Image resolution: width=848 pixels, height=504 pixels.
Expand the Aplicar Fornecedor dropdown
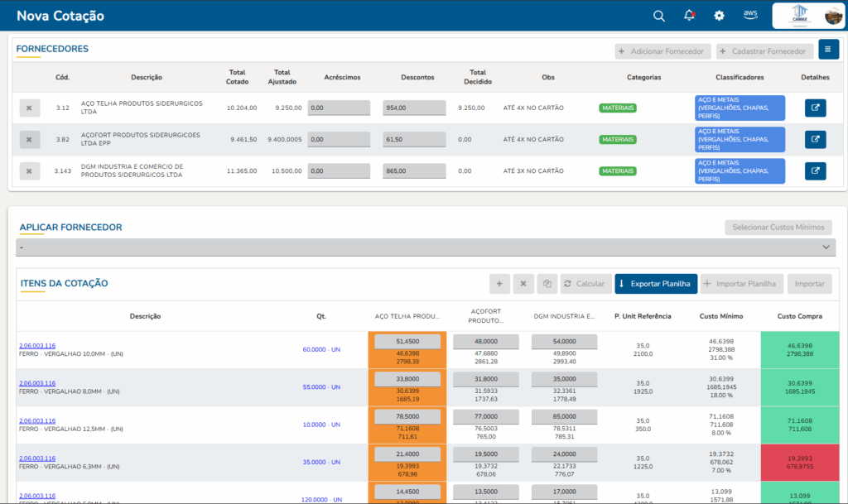[x=426, y=247]
